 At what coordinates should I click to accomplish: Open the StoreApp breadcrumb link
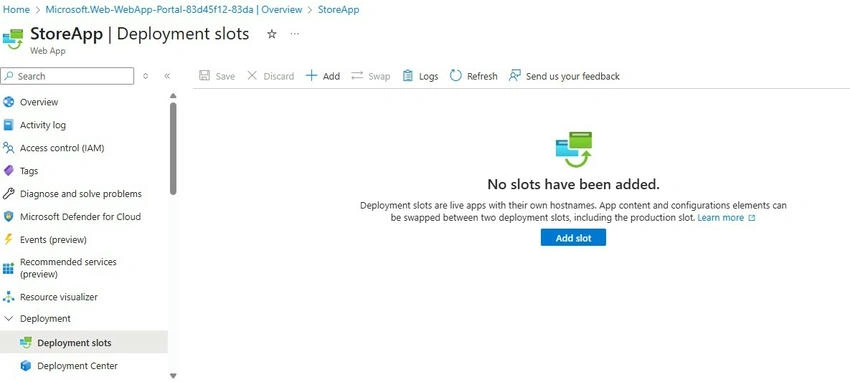tap(338, 10)
